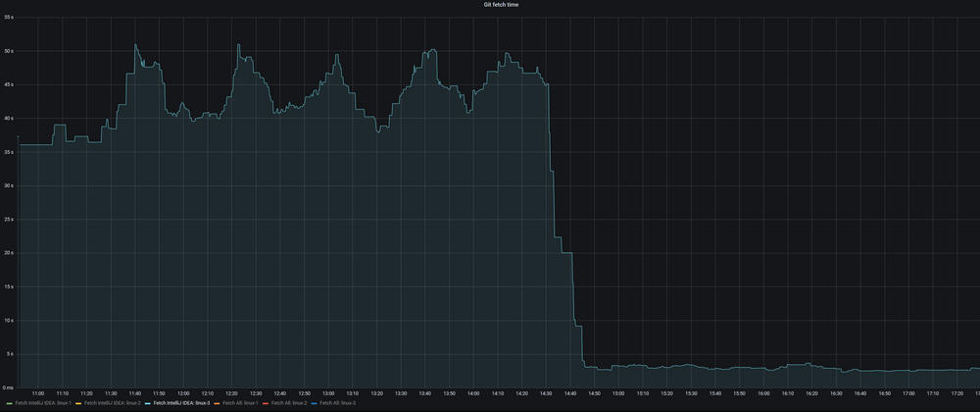
Task: Click red color swatch for Fetch All linux-2
Action: click(x=266, y=403)
